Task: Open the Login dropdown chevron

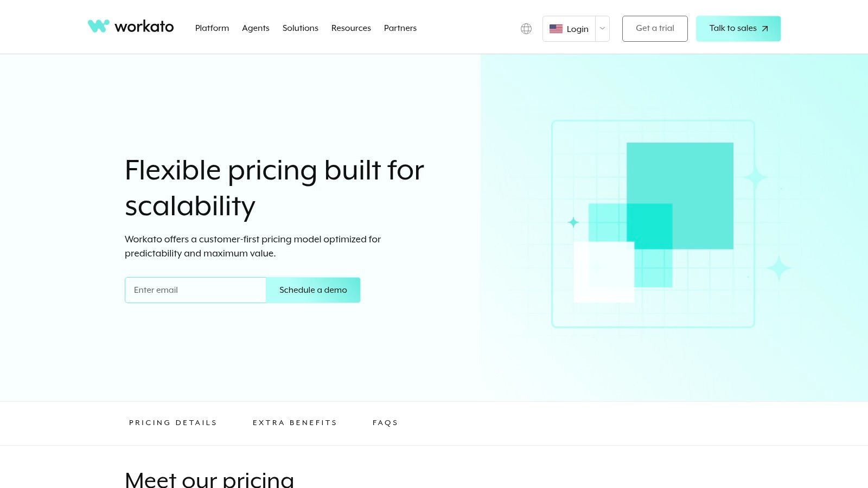Action: [x=602, y=29]
